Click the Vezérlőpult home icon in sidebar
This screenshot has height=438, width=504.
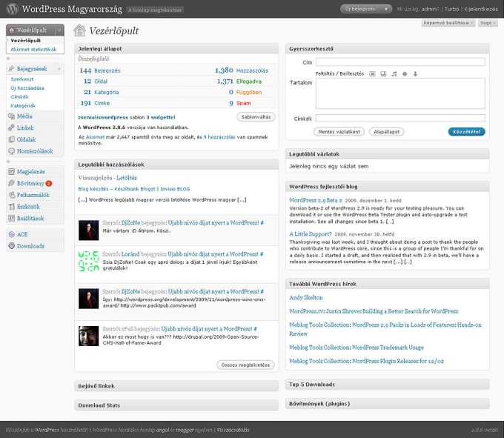[12, 30]
